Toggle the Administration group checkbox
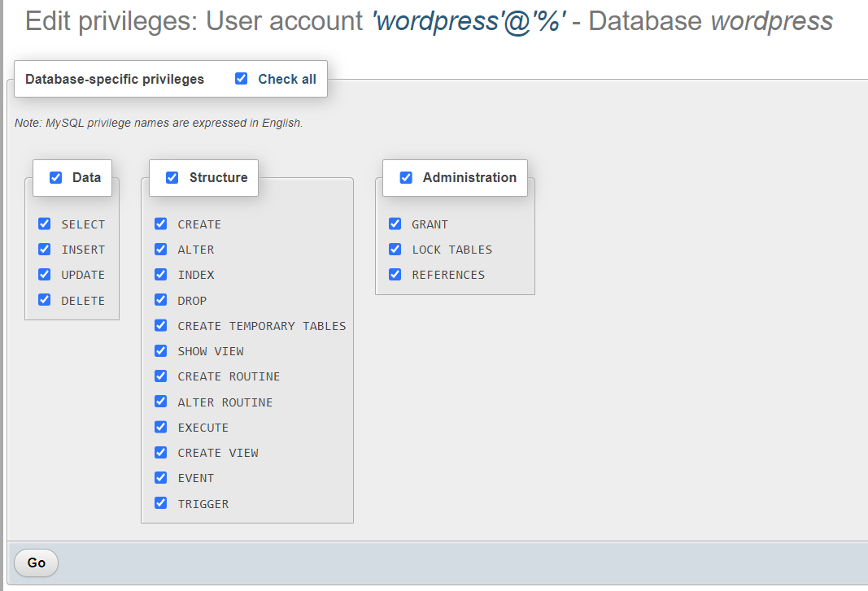 (x=406, y=177)
